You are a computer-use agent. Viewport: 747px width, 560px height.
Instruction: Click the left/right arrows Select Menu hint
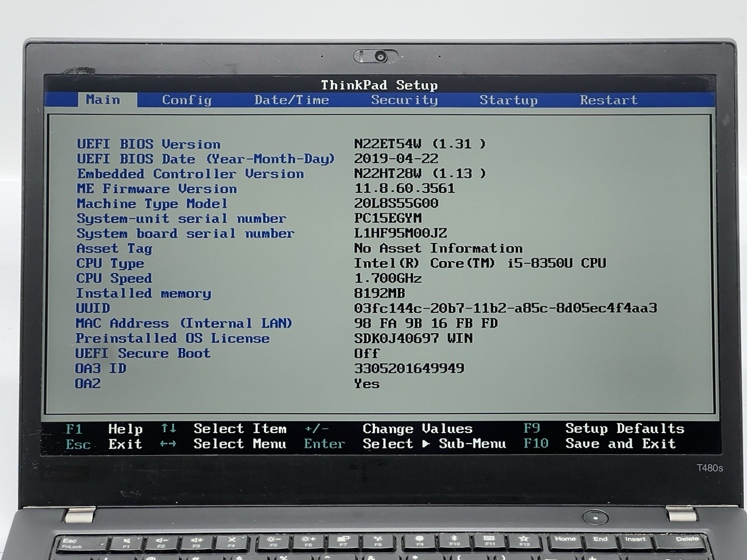[223, 443]
